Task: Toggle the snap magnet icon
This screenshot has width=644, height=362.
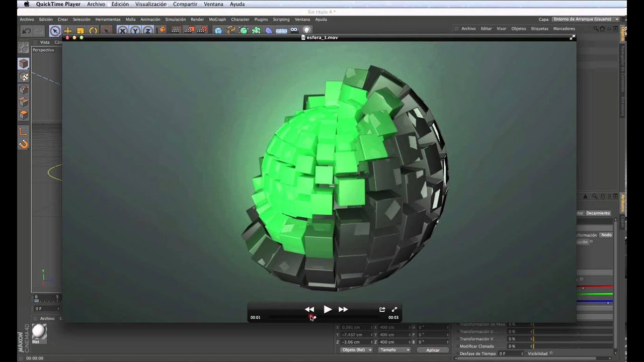Action: tap(24, 144)
